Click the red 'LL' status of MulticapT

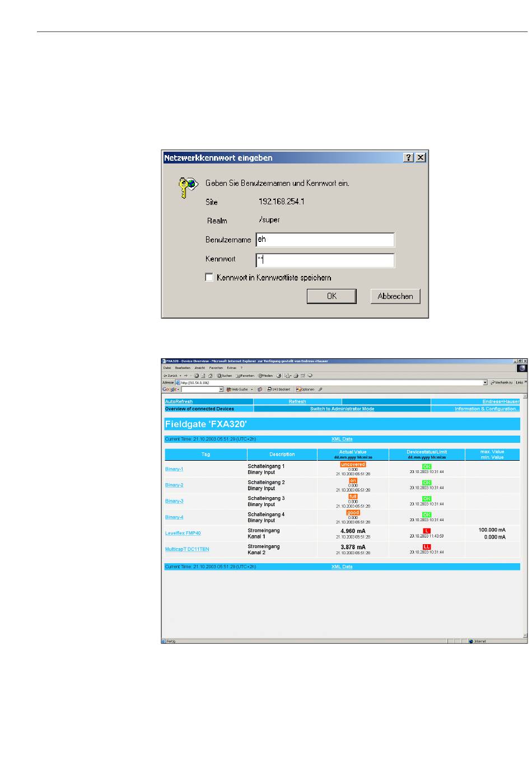click(427, 547)
